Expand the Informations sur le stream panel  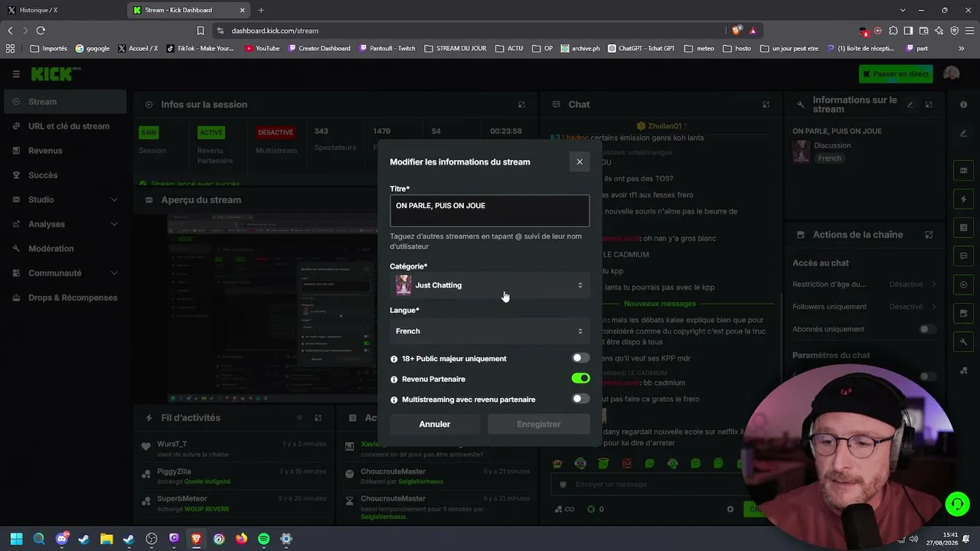tap(929, 105)
